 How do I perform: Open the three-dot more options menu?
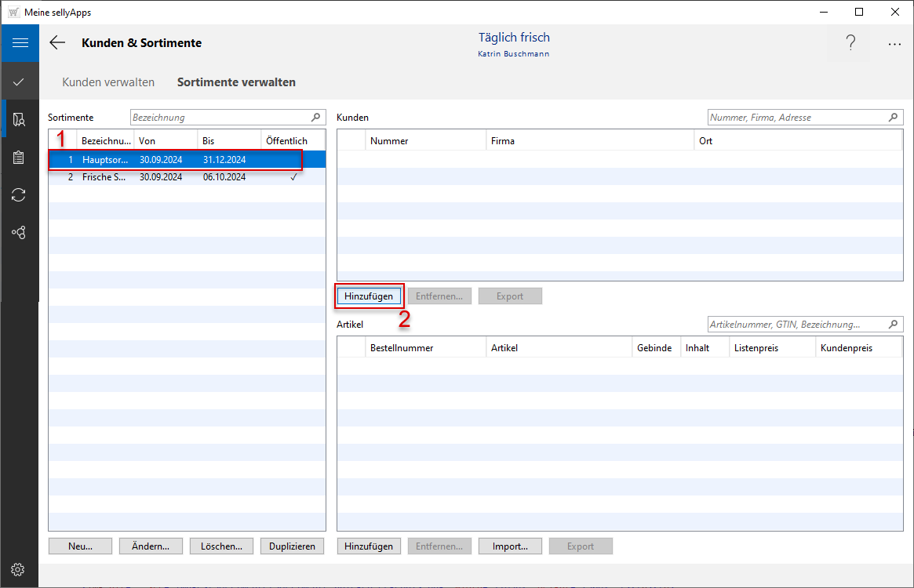pyautogui.click(x=894, y=44)
